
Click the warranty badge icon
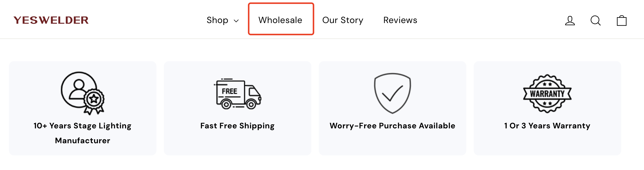click(x=547, y=94)
